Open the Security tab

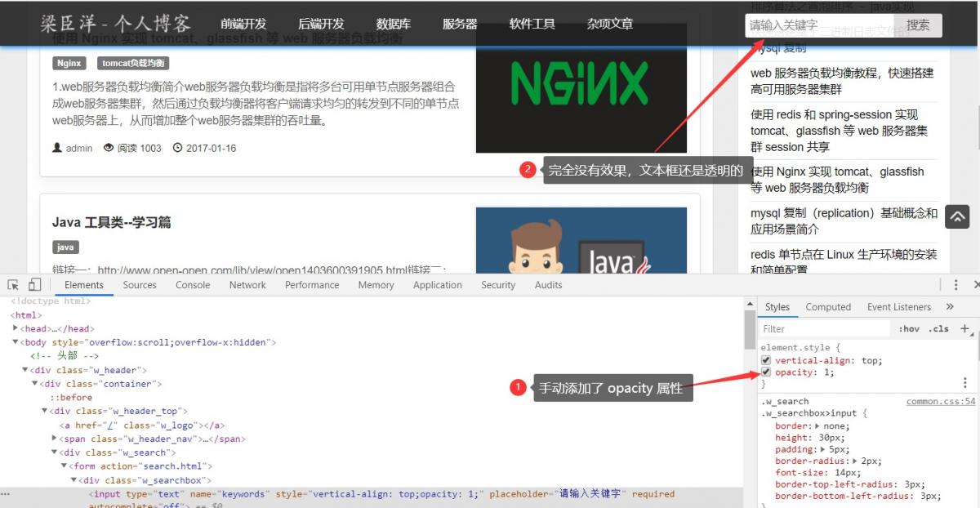pyautogui.click(x=498, y=285)
